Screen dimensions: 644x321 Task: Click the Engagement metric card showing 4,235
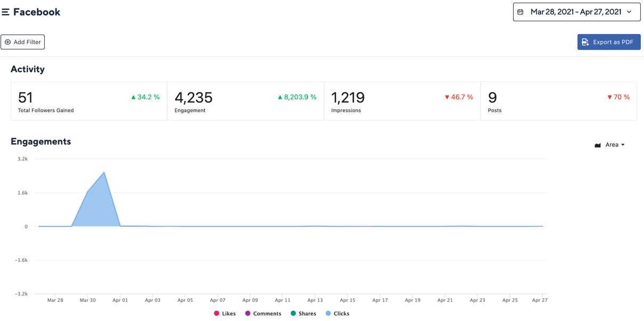coord(245,101)
